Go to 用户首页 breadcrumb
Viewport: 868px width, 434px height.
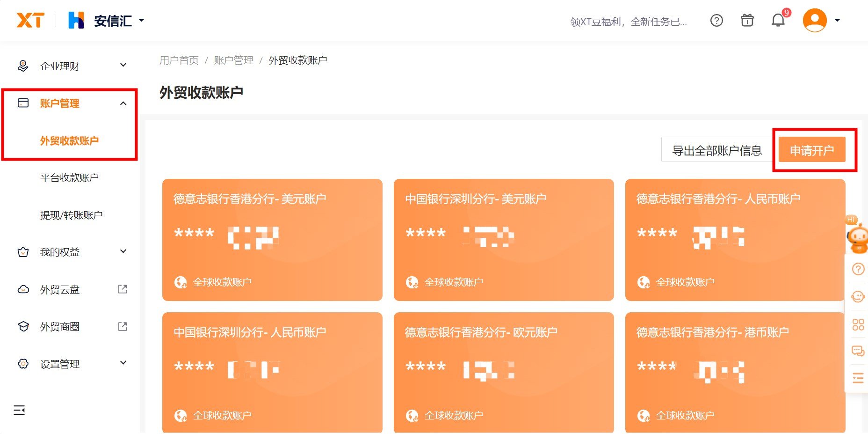click(179, 60)
